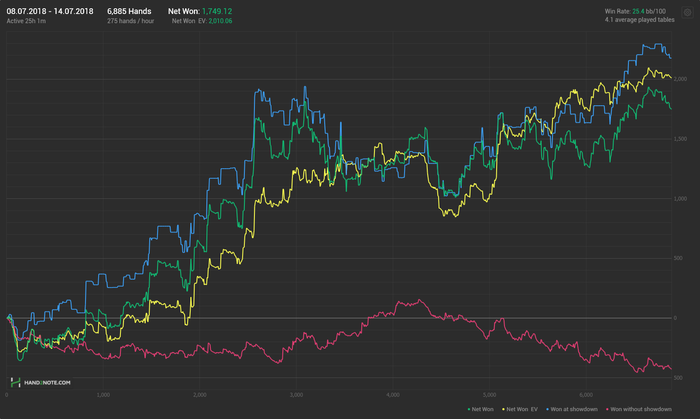700x419 pixels.
Task: Click the 5,000 hands x-axis label
Action: [490, 395]
